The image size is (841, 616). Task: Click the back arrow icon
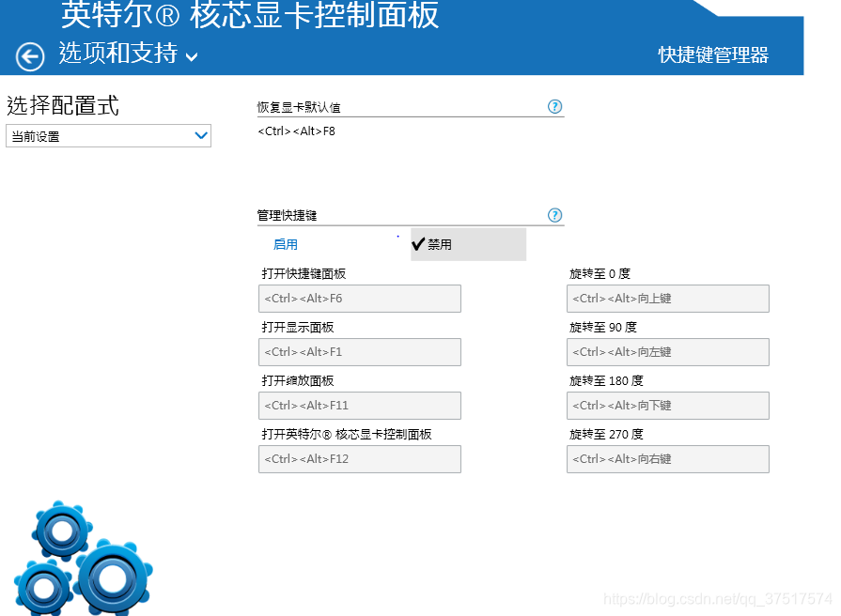coord(30,56)
